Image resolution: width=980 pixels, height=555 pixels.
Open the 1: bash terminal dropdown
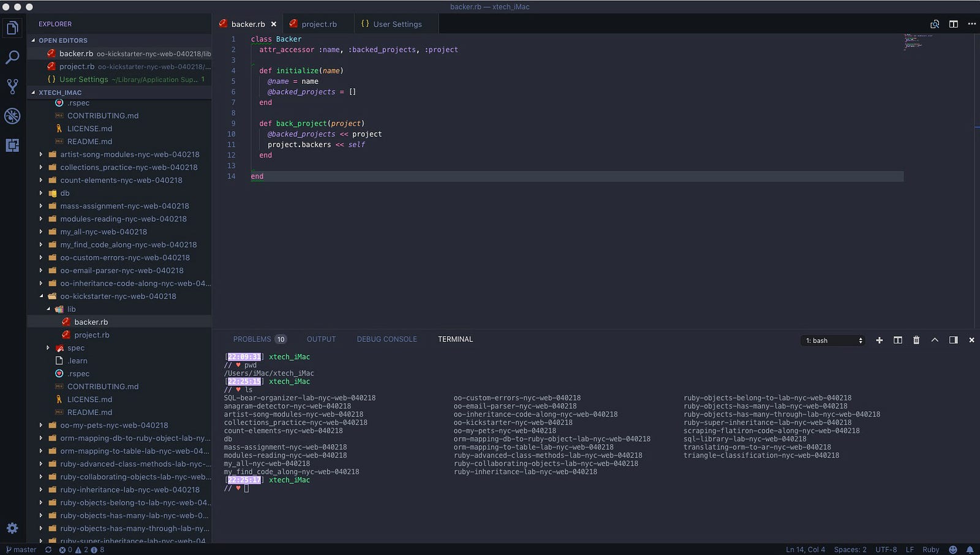click(832, 340)
